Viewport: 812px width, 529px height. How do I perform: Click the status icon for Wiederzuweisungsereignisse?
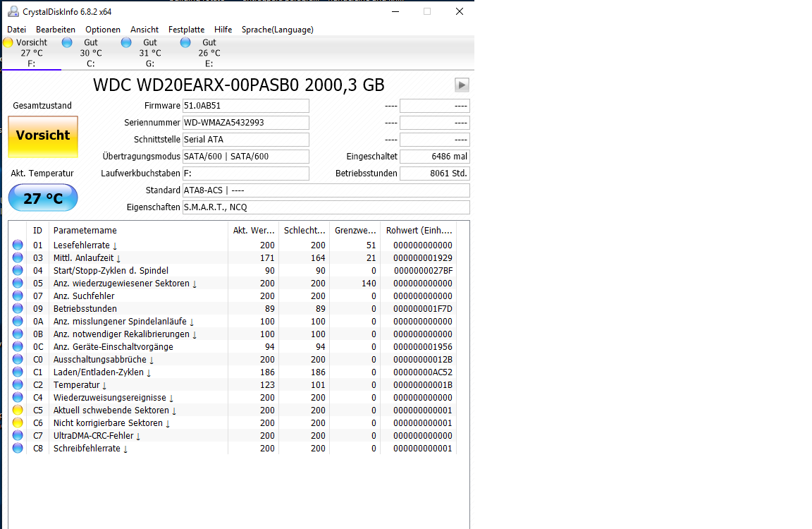coord(18,397)
